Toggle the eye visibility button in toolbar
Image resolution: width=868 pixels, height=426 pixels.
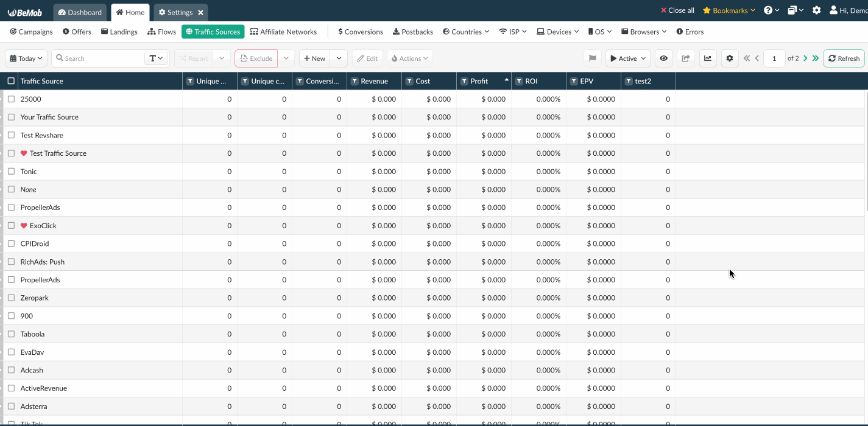[663, 58]
